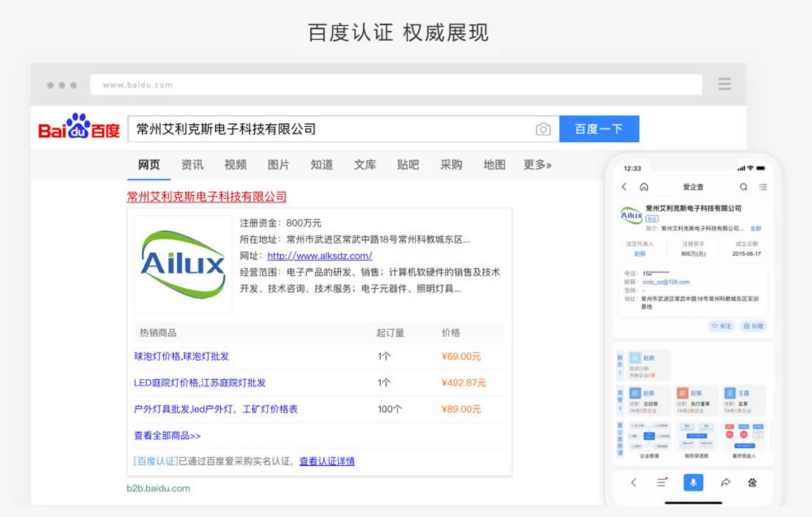Click the 百度一下 search button
The height and width of the screenshot is (517, 812).
[599, 129]
